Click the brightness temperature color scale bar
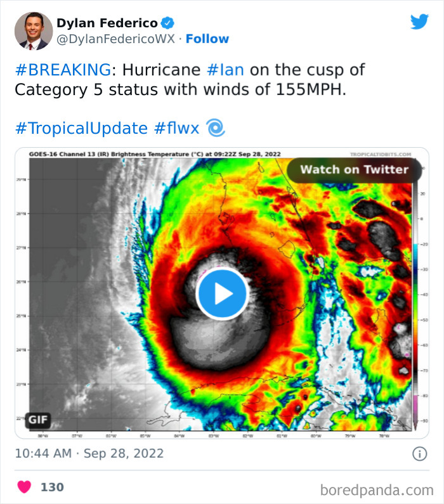This screenshot has height=504, width=444. (x=415, y=304)
